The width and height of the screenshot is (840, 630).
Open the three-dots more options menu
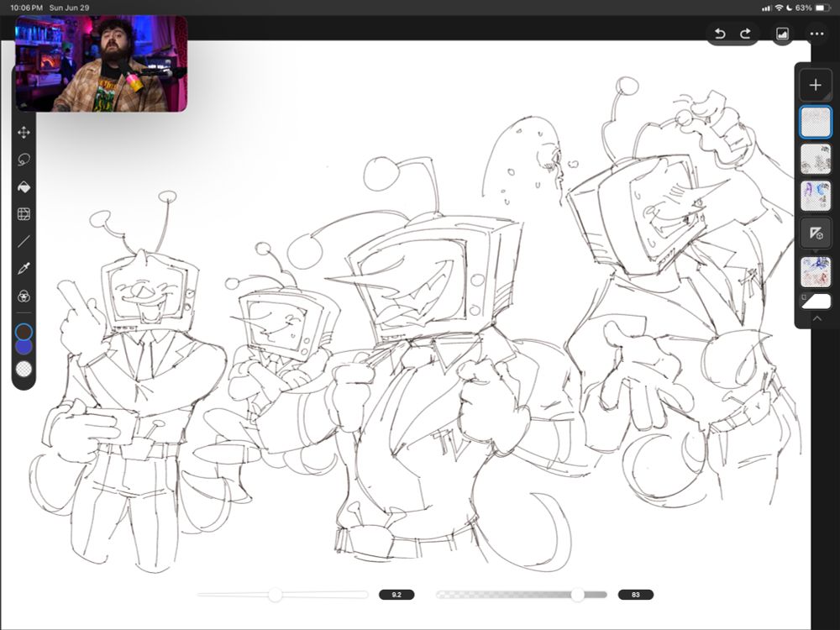click(816, 34)
